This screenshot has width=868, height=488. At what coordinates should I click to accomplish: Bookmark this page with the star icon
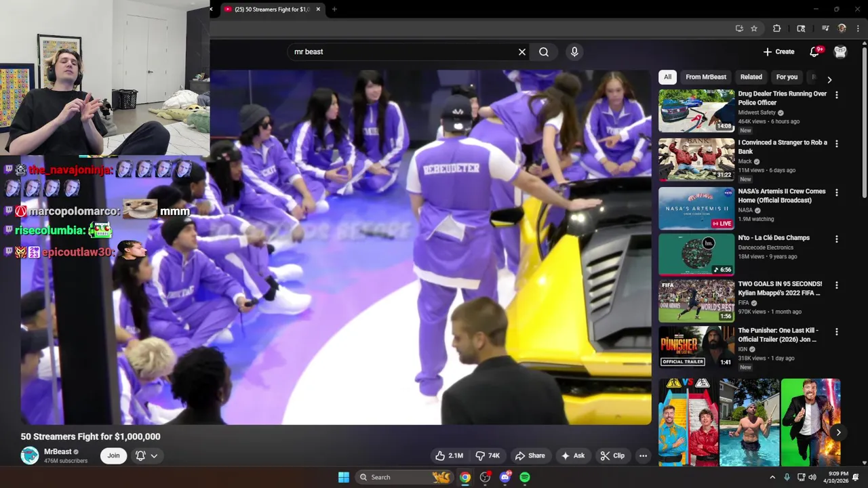[x=754, y=28]
